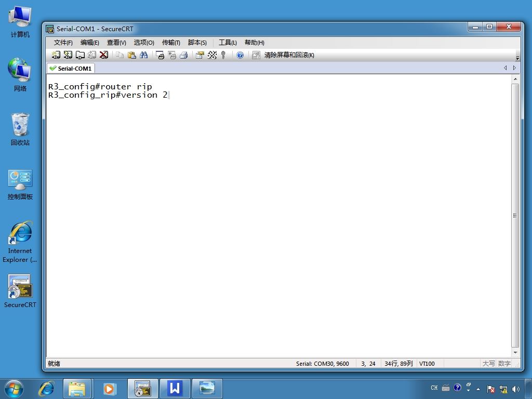Click the 'version 2' command line text
Image resolution: width=532 pixels, height=399 pixels.
tap(144, 95)
